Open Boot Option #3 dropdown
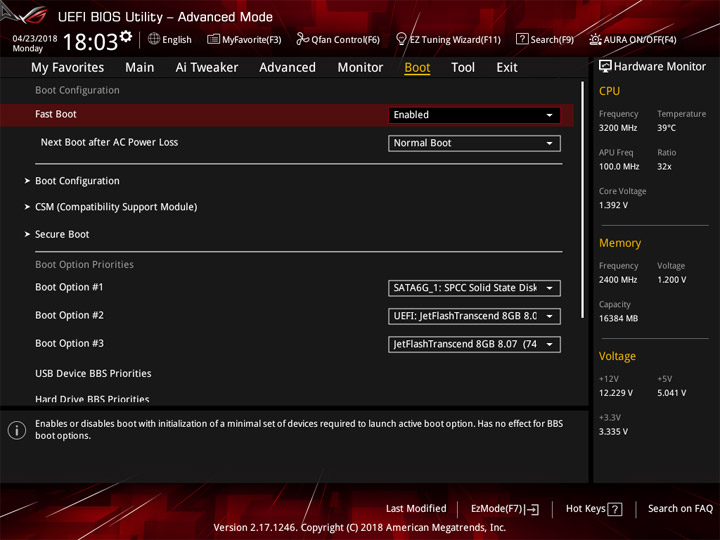The height and width of the screenshot is (540, 720). (474, 344)
